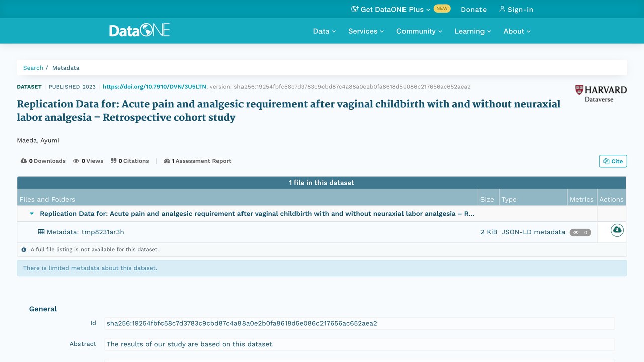The width and height of the screenshot is (644, 362).
Task: Click the Metadata: tmp8231ar3h file name
Action: (85, 232)
